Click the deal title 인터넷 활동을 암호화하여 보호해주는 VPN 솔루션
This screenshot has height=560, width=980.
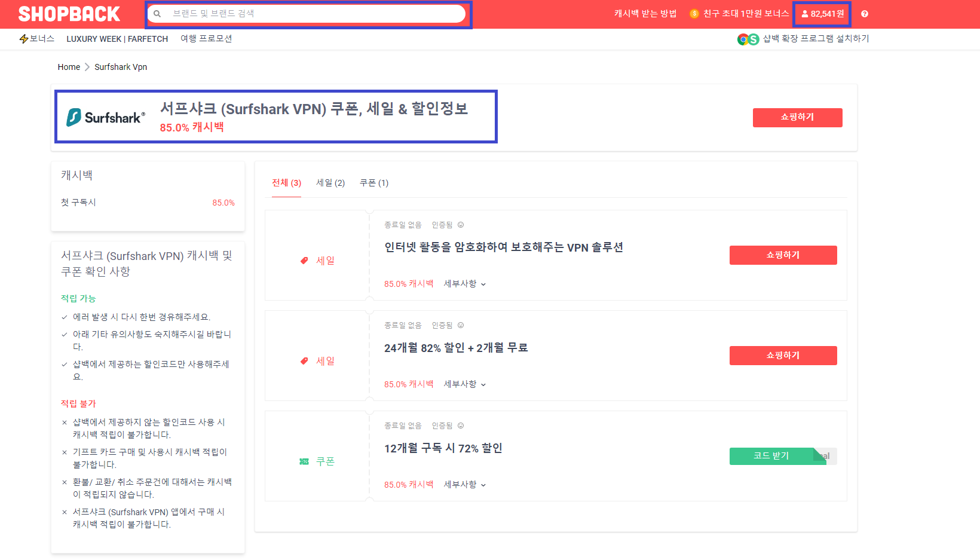point(504,247)
